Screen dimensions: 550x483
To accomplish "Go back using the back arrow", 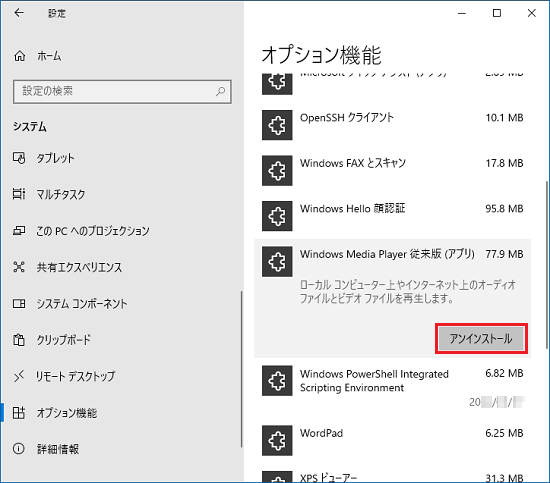I will 19,13.
